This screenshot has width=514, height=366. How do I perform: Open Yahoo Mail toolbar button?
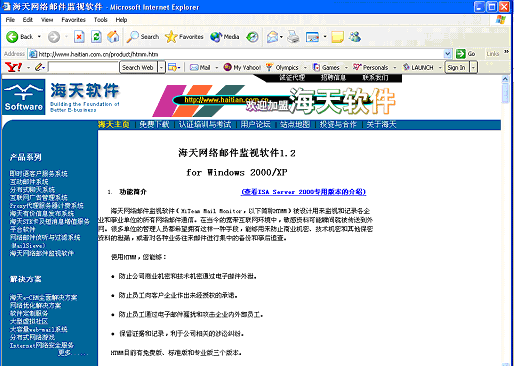tap(200, 67)
